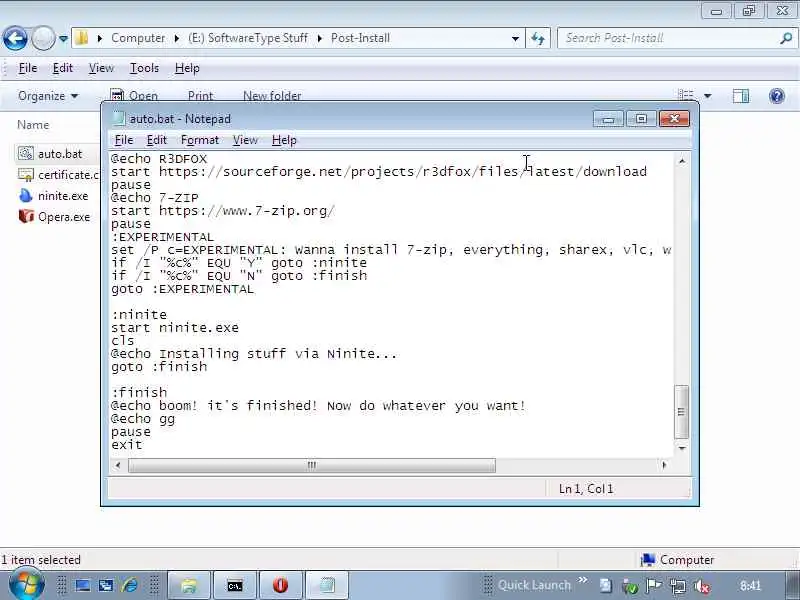
Task: Switch to Opera taskbar button
Action: pos(281,585)
